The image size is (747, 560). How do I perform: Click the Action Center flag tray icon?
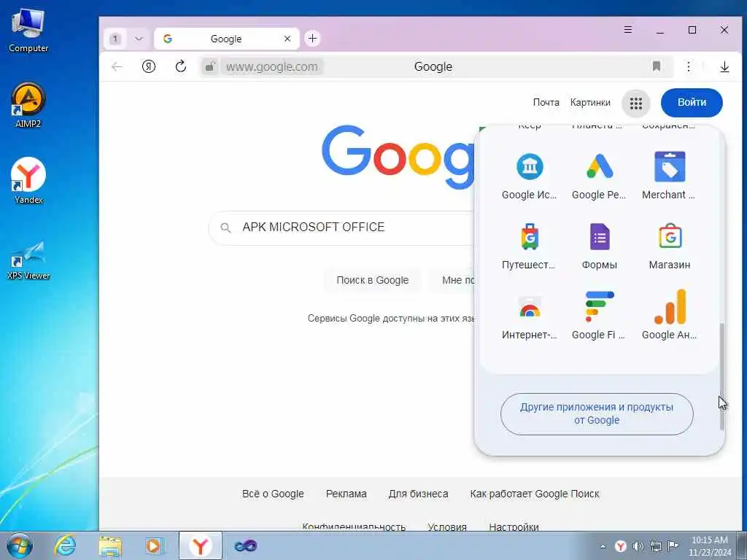click(673, 545)
